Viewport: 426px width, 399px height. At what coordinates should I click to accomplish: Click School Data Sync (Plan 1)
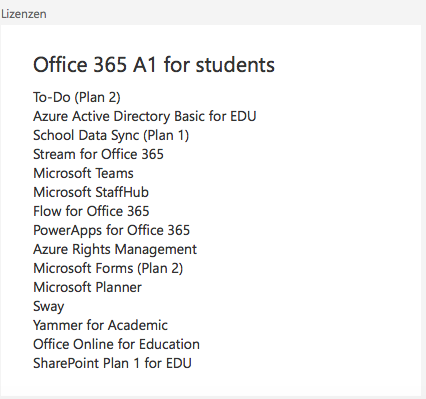pos(111,136)
